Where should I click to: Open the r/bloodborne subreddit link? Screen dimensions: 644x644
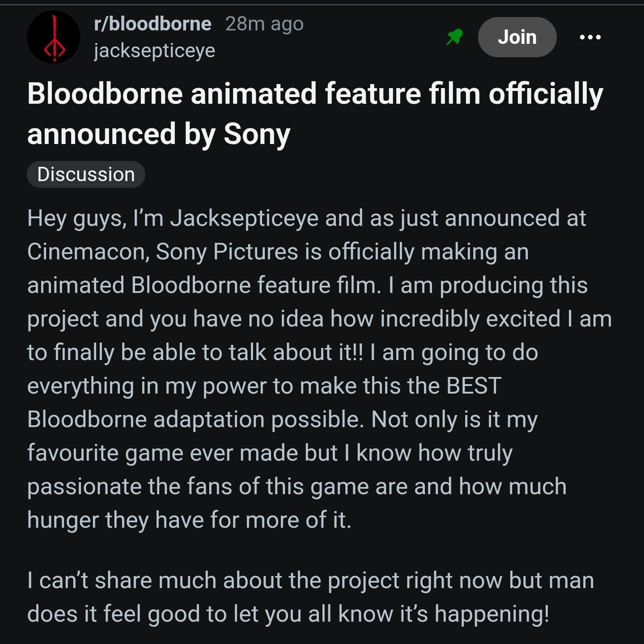(x=153, y=24)
